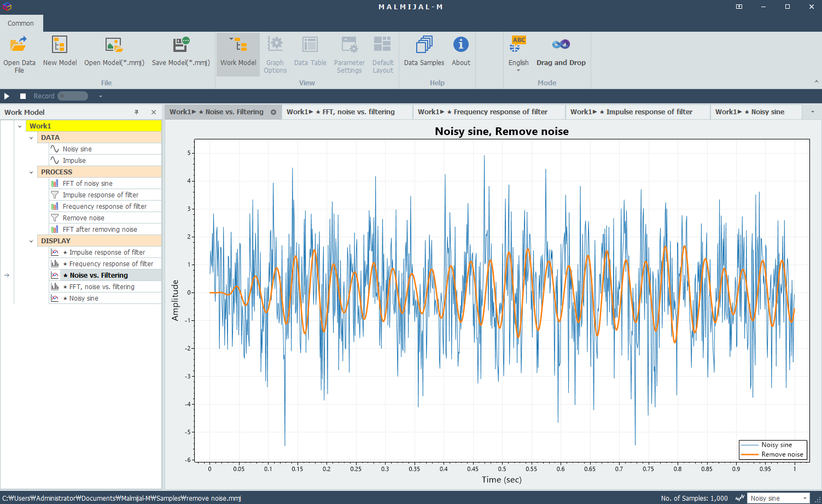Select Noisy sine data item
Viewport: 822px width, 504px height.
click(105, 149)
